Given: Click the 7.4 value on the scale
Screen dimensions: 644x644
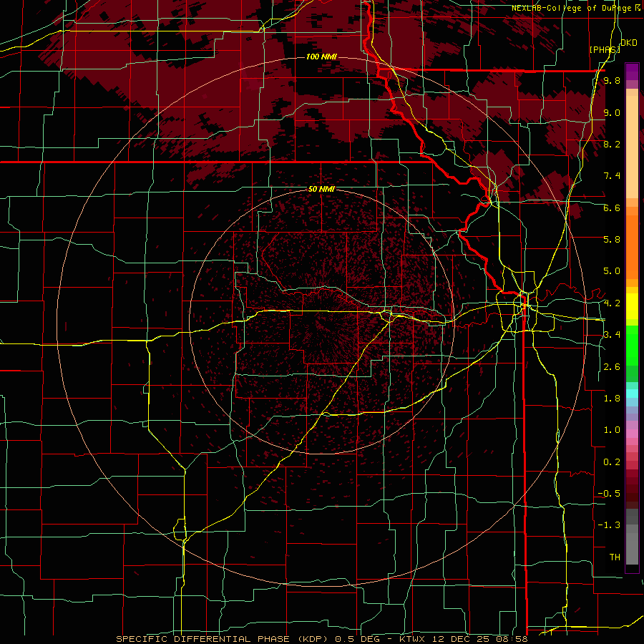Looking at the screenshot, I should click(612, 176).
